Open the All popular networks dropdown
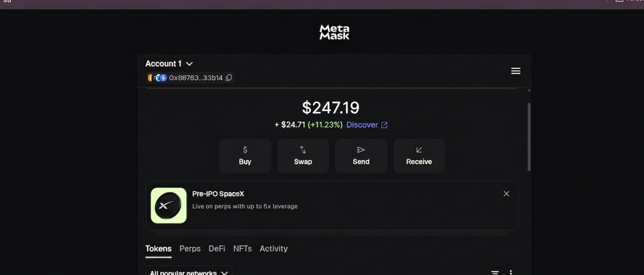644x275 pixels. click(x=189, y=271)
